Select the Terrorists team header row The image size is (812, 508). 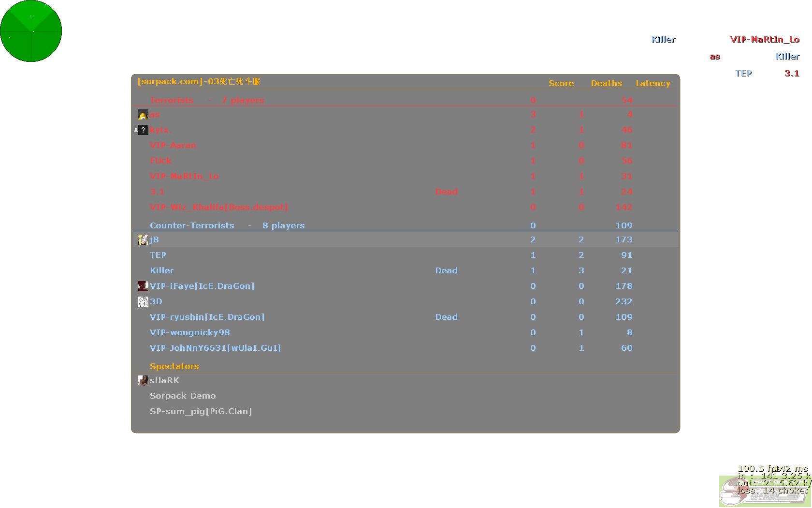click(207, 100)
